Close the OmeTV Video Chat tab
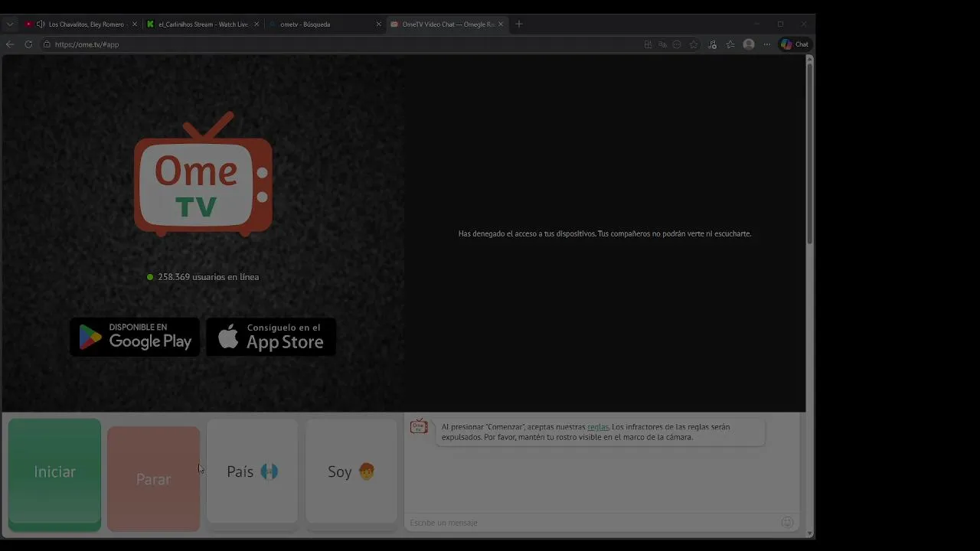Image resolution: width=980 pixels, height=551 pixels. pos(501,24)
